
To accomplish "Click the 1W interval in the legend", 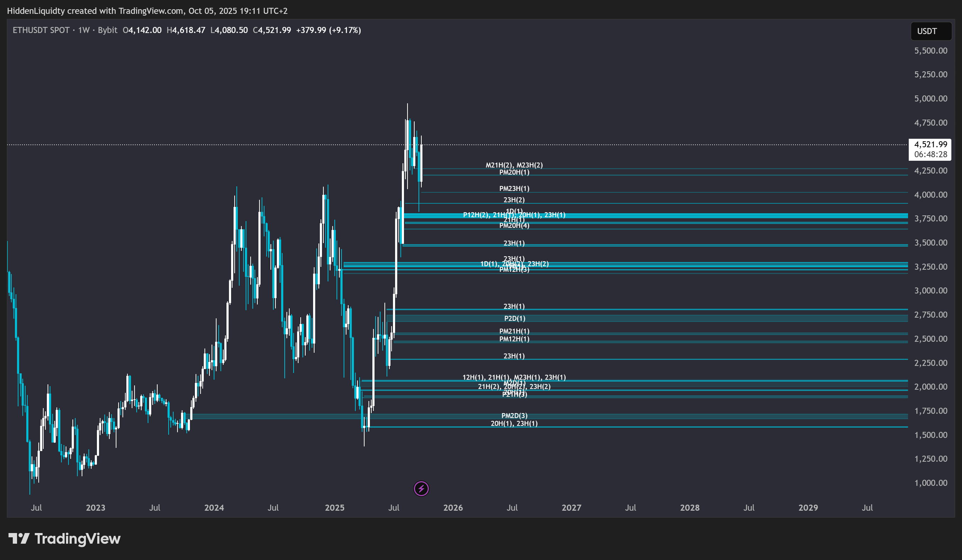I will [84, 30].
